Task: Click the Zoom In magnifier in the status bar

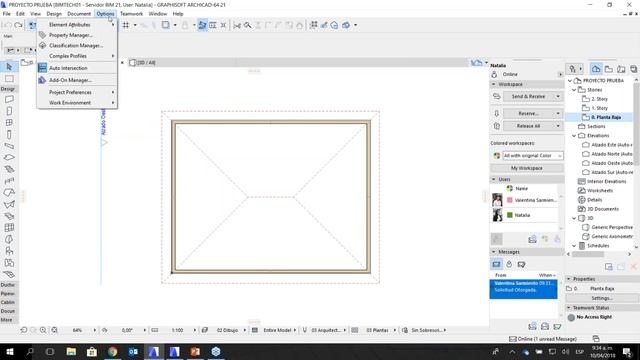Action: pos(43,330)
